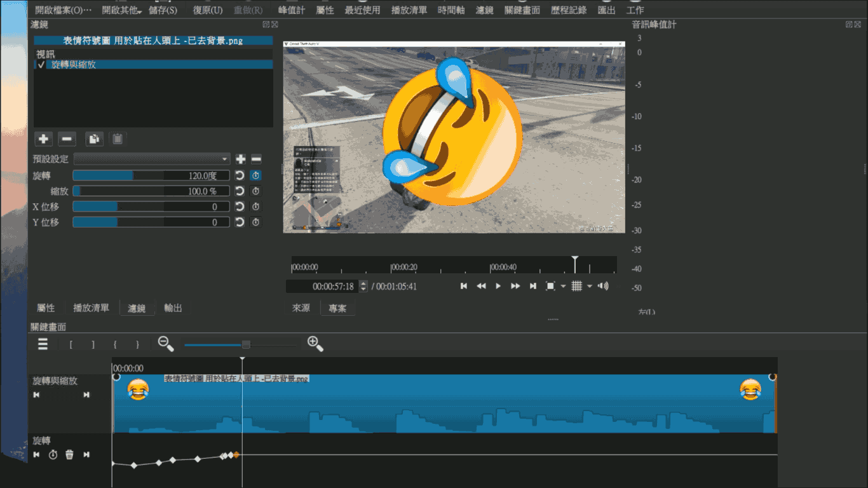This screenshot has height=488, width=868.
Task: Reset the X 位移 value
Action: click(240, 207)
